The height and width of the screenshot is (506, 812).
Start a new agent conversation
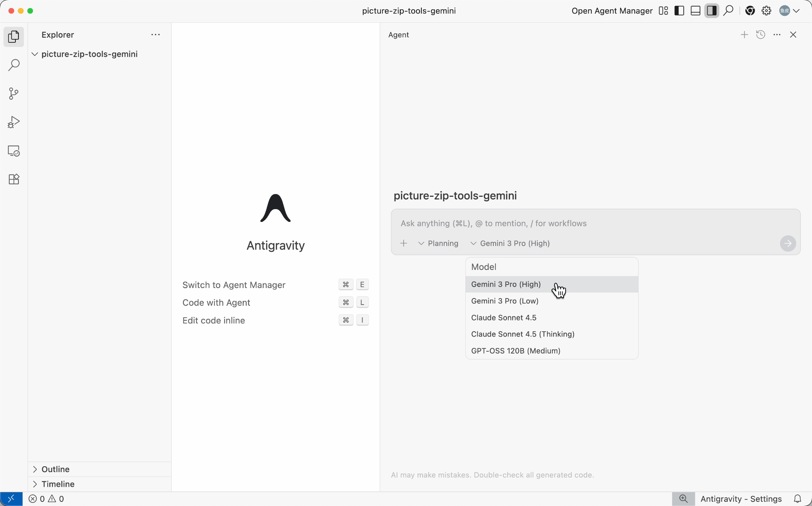point(744,35)
